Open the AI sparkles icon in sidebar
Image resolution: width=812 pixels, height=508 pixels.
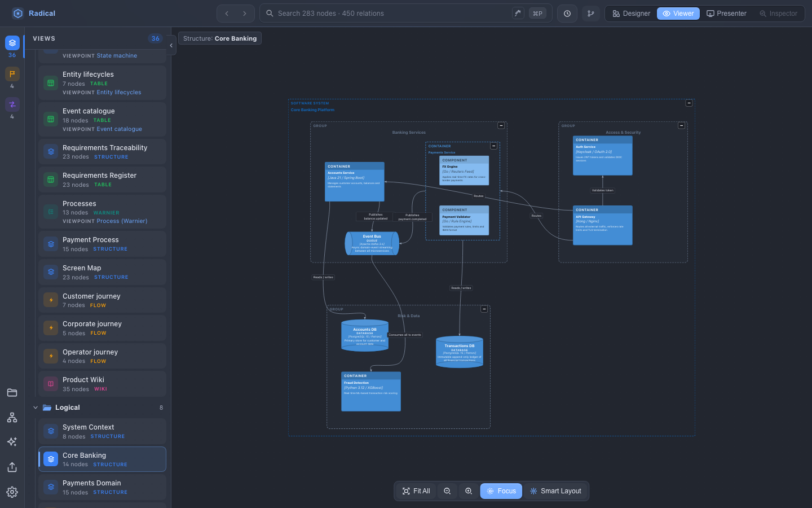click(12, 442)
